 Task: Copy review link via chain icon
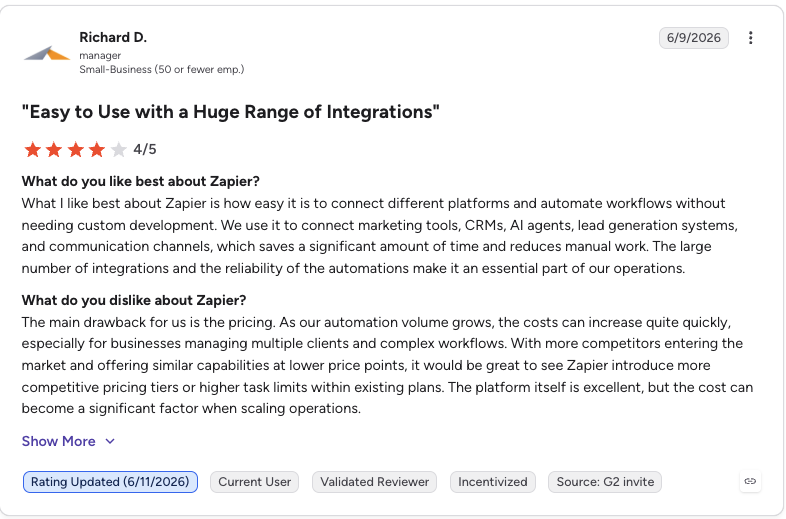(x=750, y=481)
